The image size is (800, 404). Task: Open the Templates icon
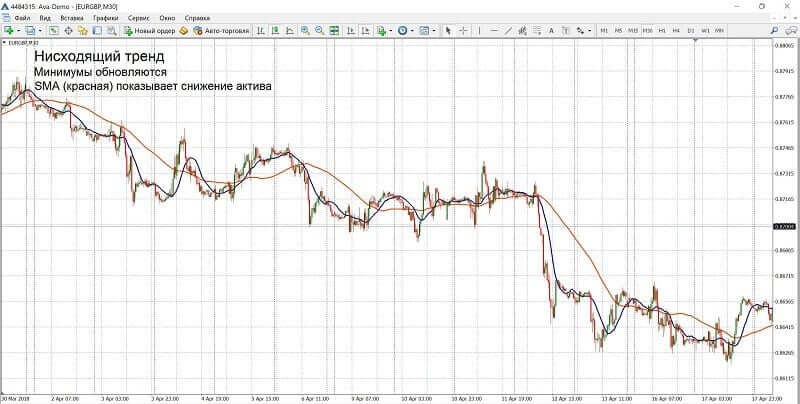tap(424, 31)
